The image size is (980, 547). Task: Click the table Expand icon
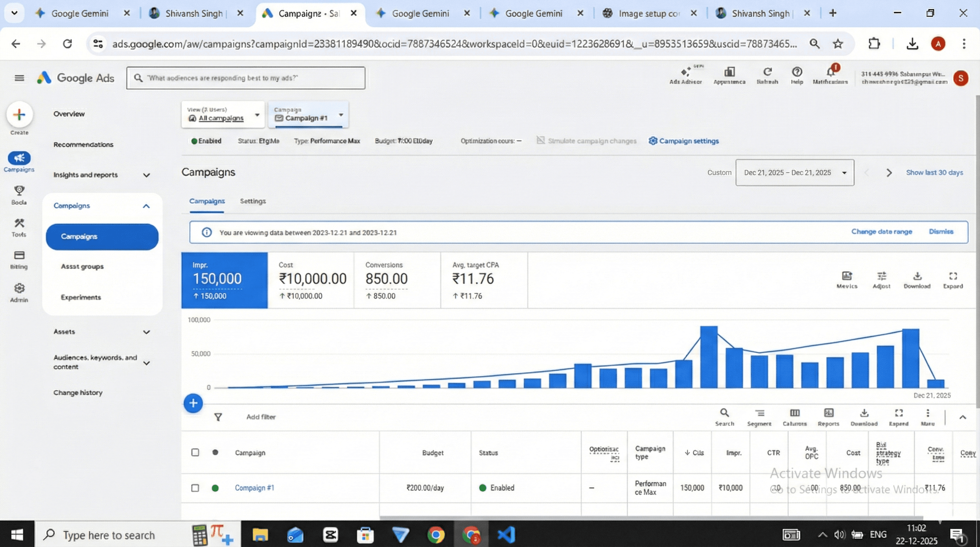coord(899,413)
